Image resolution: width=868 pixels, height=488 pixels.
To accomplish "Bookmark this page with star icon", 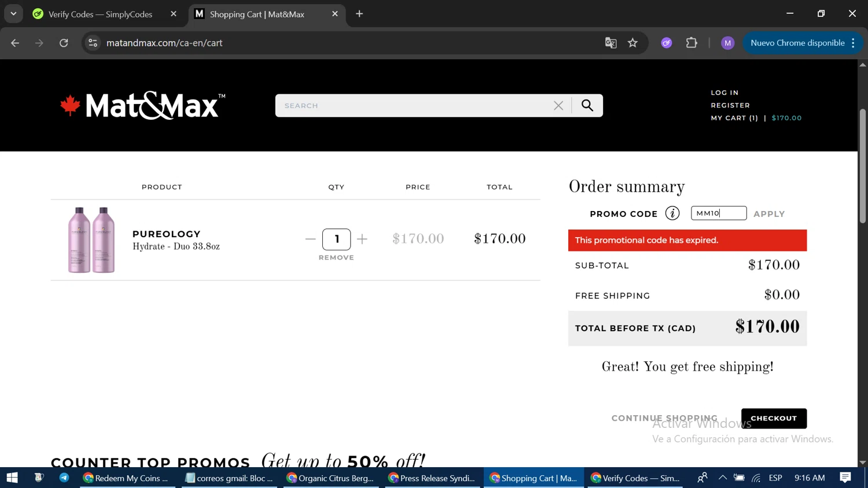I will (x=633, y=43).
